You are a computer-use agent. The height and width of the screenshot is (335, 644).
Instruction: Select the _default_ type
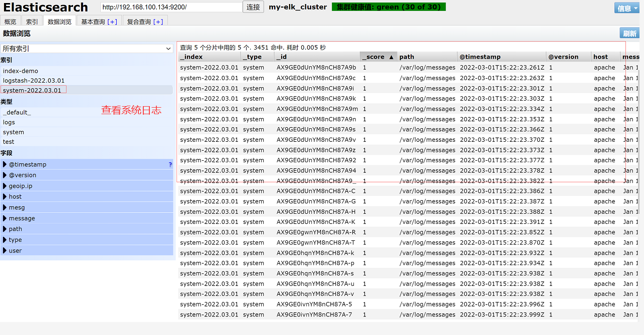pyautogui.click(x=87, y=113)
